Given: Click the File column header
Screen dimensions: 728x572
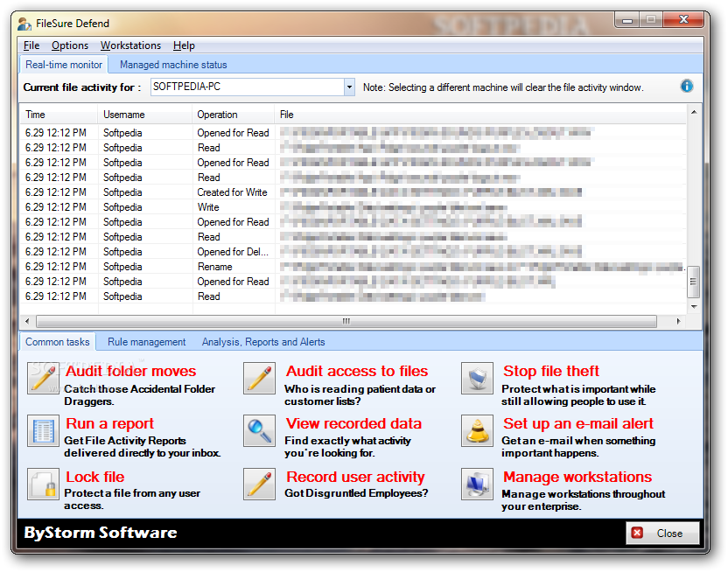Looking at the screenshot, I should click(x=480, y=115).
